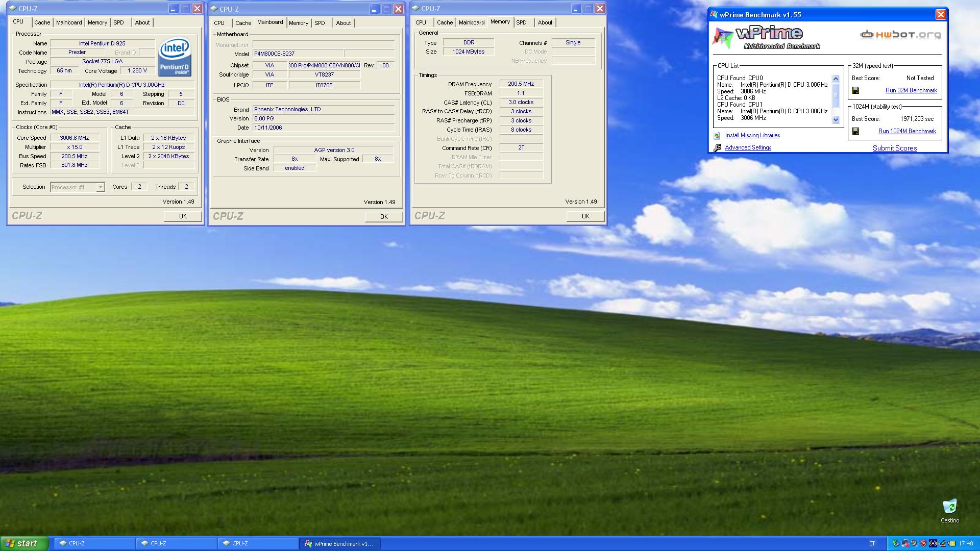The height and width of the screenshot is (551, 980).
Task: Switch to Cache tab in the Memory window
Action: [x=445, y=22]
